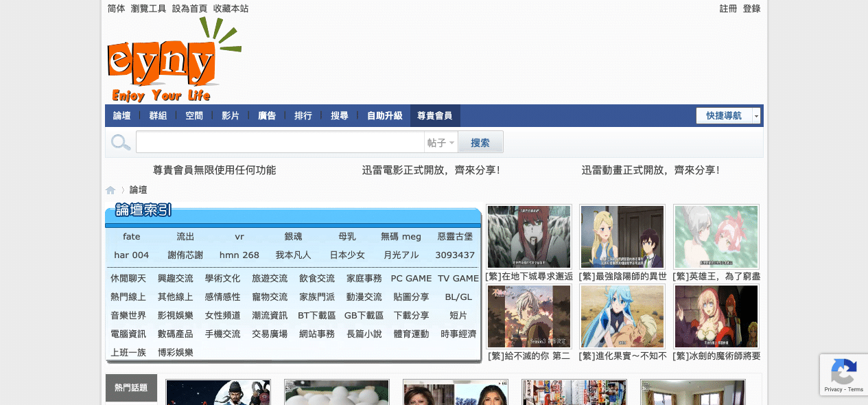
Task: Open the 熱門線上 forum category
Action: pos(128,297)
